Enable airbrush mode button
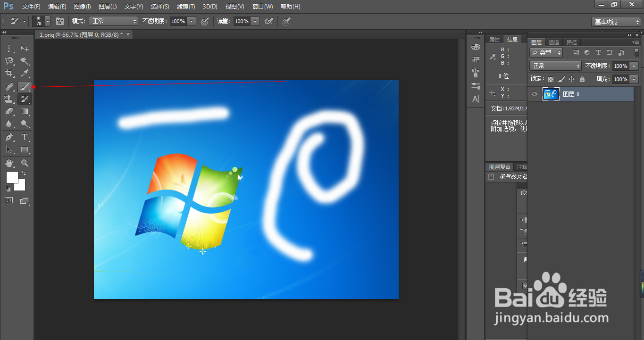Image resolution: width=644 pixels, height=340 pixels. [269, 21]
